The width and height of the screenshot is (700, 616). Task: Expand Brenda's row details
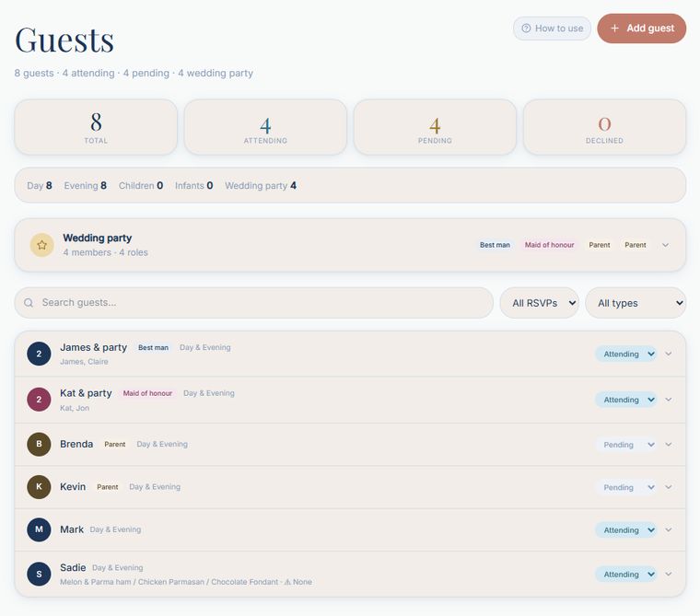pyautogui.click(x=669, y=444)
